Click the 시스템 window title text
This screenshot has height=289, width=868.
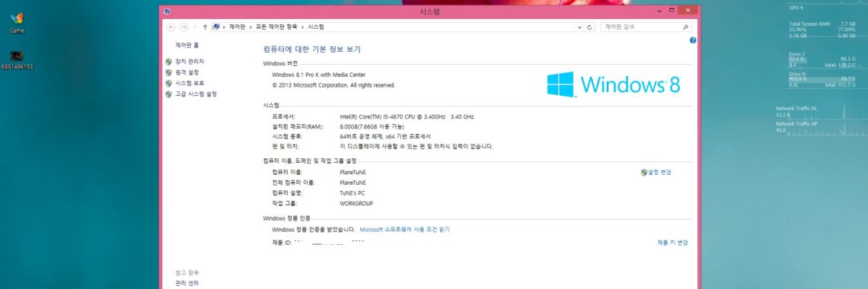point(429,11)
